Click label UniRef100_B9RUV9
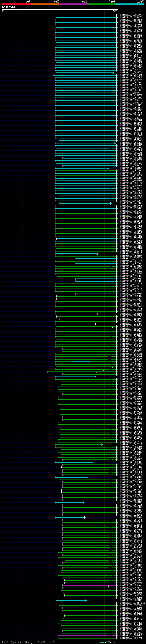The height and width of the screenshot is (644, 146). click(131, 615)
